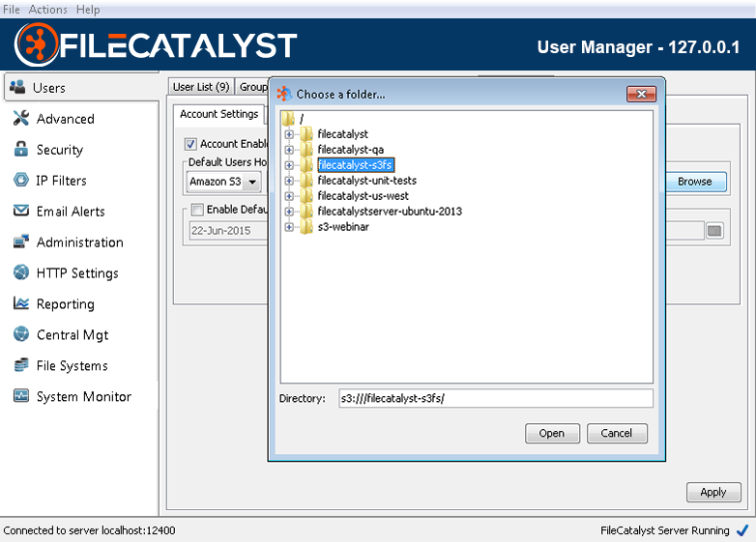
Task: Toggle the Account Enabled checkbox
Action: (x=190, y=144)
